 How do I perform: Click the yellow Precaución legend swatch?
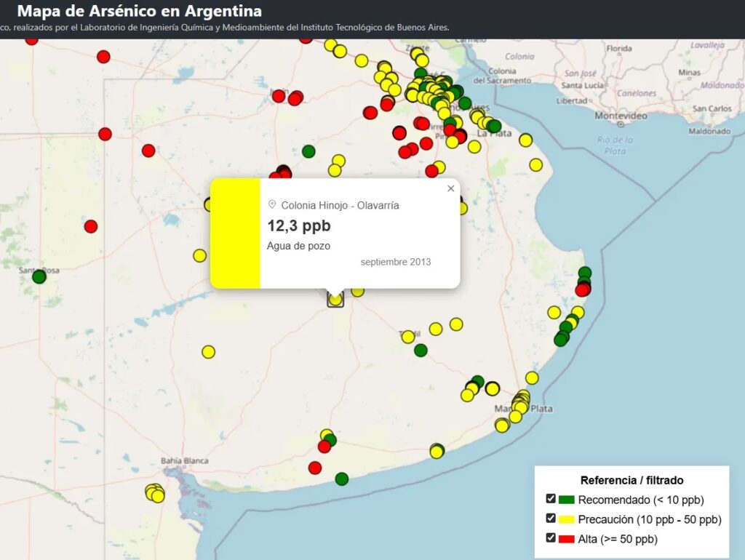[x=567, y=519]
